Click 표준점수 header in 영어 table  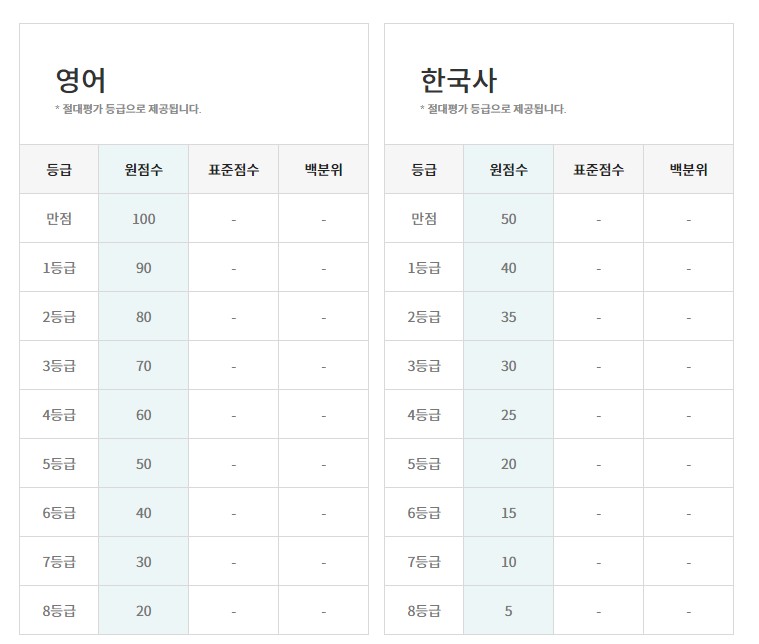(234, 169)
